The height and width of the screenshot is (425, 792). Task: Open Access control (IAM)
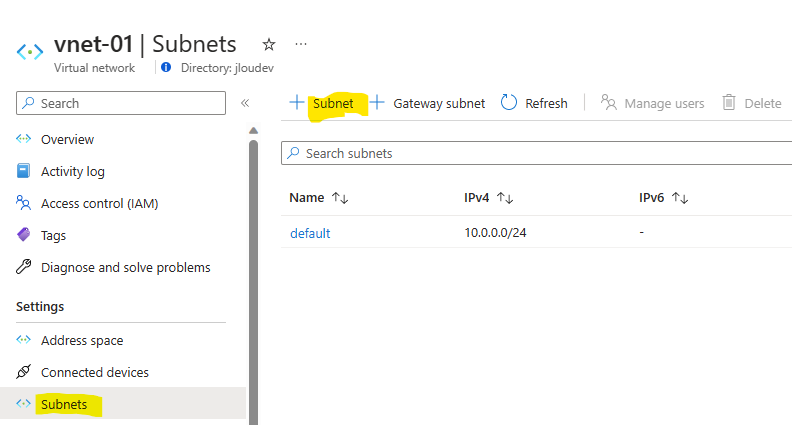click(100, 204)
